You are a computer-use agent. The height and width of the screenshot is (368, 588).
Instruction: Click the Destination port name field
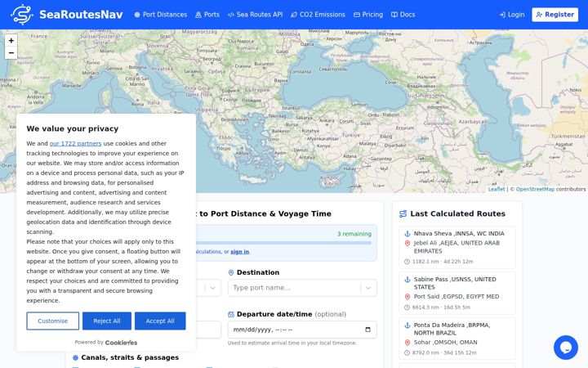coord(302,288)
